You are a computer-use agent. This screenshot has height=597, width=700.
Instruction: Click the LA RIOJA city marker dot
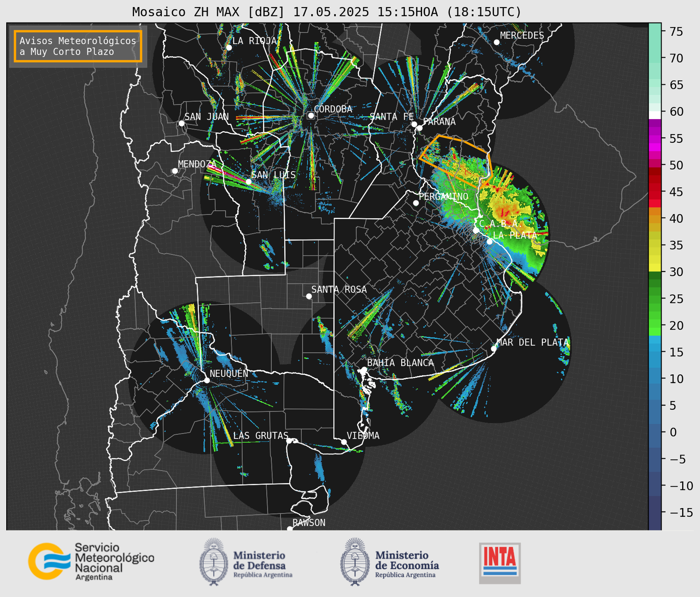[x=229, y=47]
